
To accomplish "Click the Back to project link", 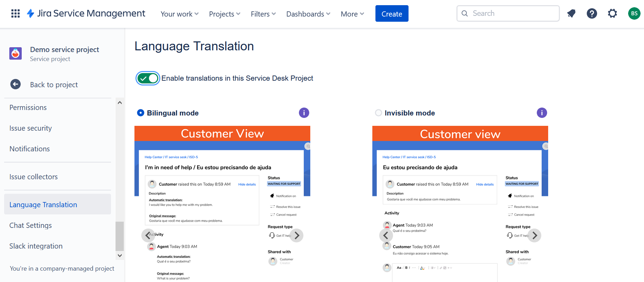I will [54, 85].
